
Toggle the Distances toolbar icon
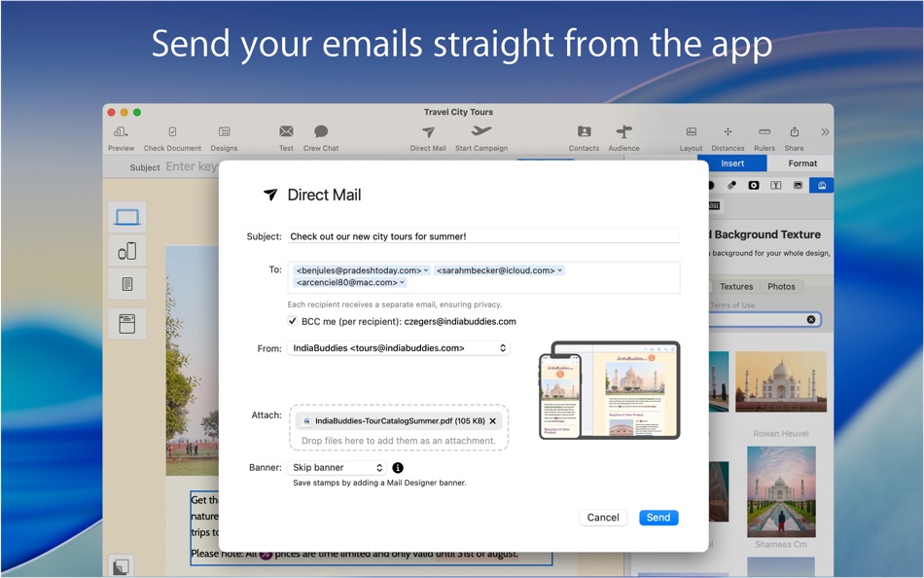[728, 131]
